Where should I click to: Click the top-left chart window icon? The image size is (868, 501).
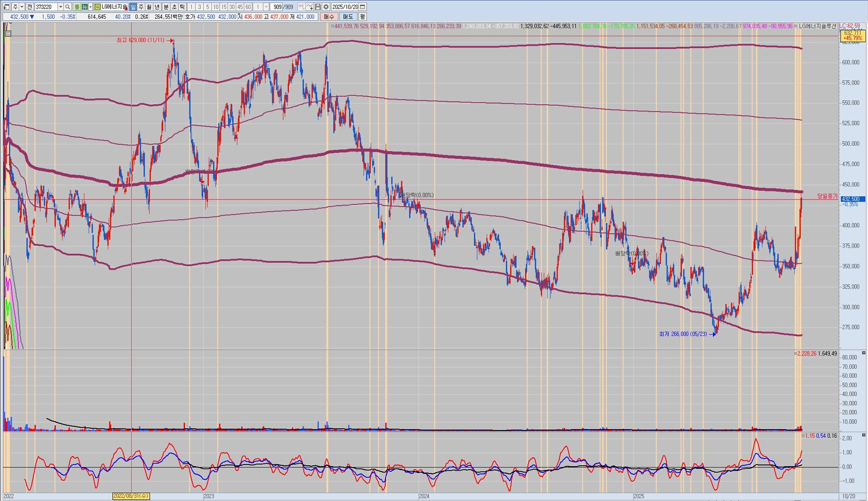point(6,7)
